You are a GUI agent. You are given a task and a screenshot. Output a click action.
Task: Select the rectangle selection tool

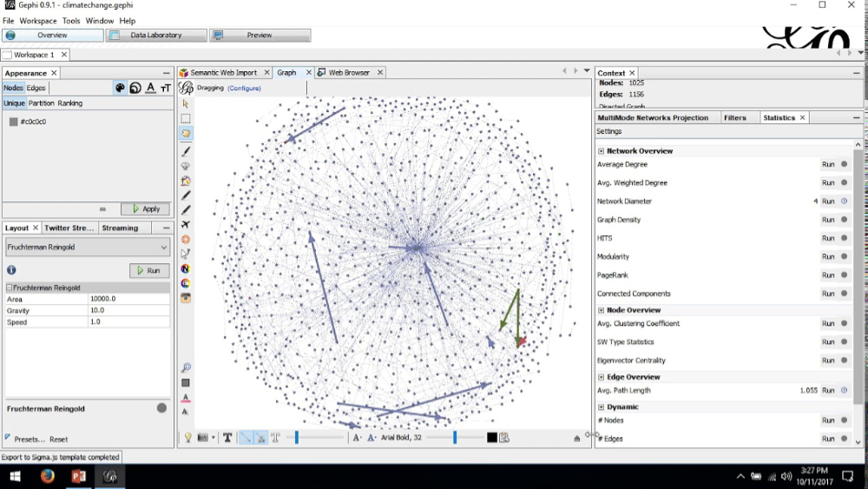click(186, 118)
